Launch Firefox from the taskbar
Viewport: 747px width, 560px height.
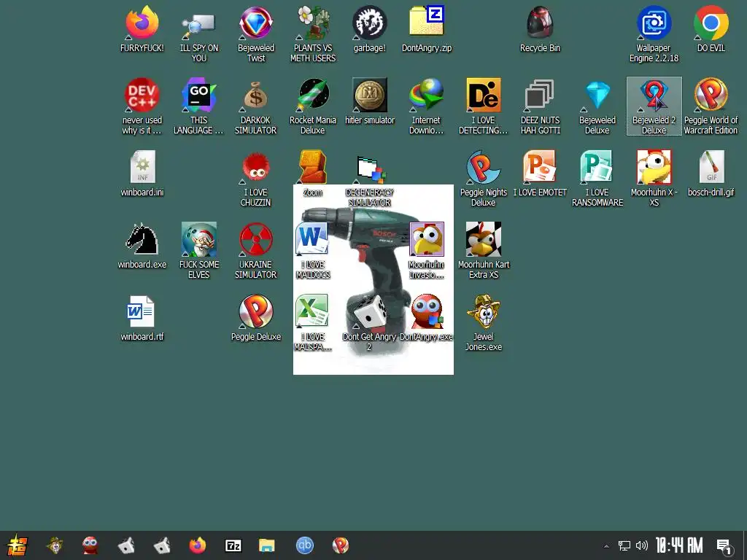pyautogui.click(x=197, y=545)
